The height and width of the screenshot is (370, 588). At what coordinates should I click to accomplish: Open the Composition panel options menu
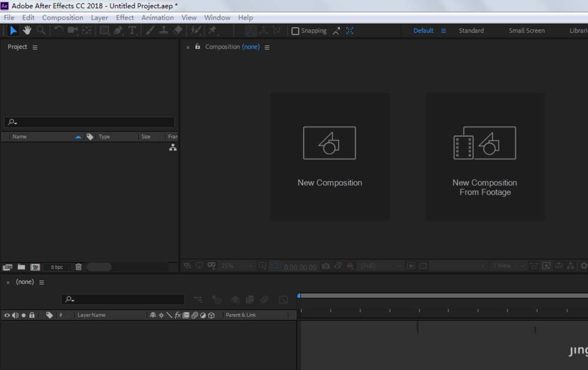click(267, 47)
